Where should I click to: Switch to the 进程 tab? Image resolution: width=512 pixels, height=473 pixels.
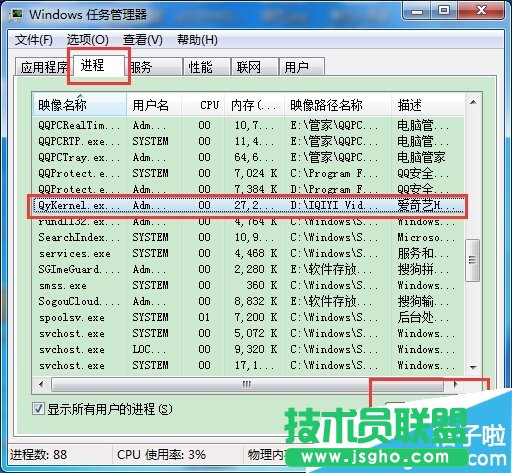coord(98,65)
